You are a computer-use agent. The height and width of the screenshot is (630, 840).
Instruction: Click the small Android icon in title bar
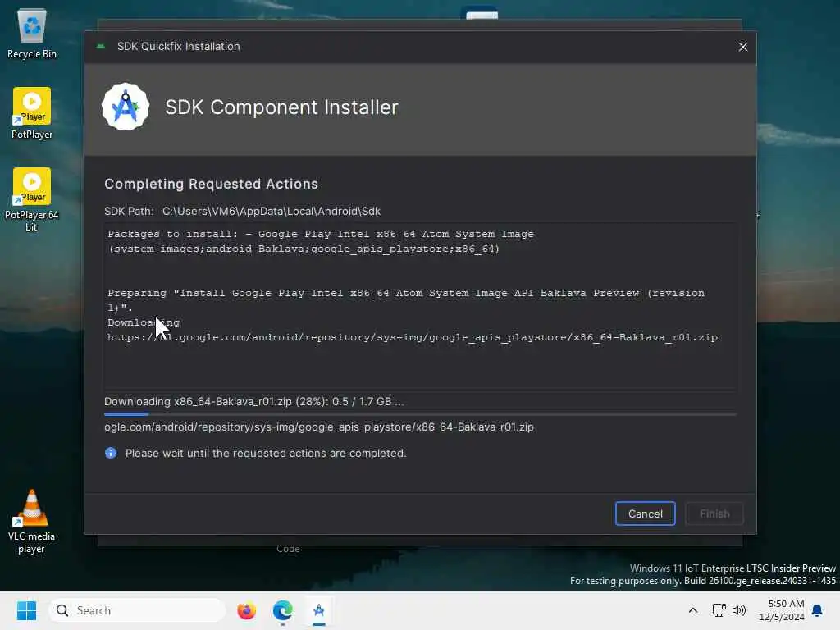click(101, 47)
